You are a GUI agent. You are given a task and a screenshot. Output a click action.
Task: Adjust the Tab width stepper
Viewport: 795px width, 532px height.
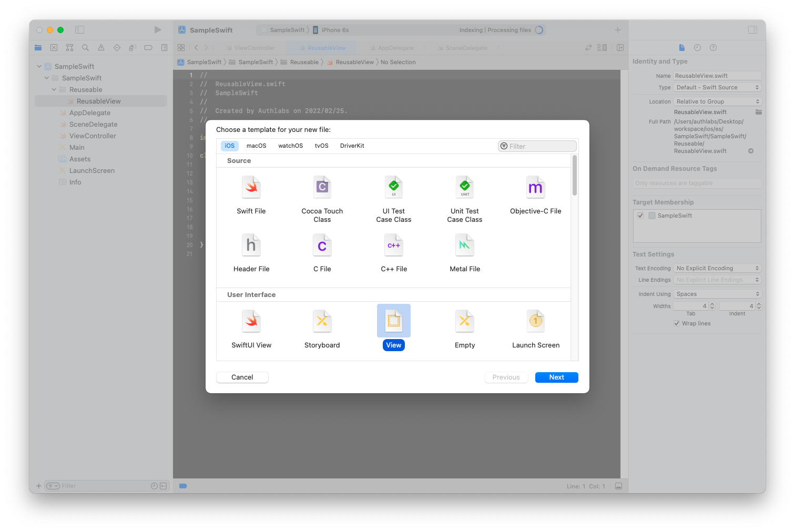(x=712, y=306)
